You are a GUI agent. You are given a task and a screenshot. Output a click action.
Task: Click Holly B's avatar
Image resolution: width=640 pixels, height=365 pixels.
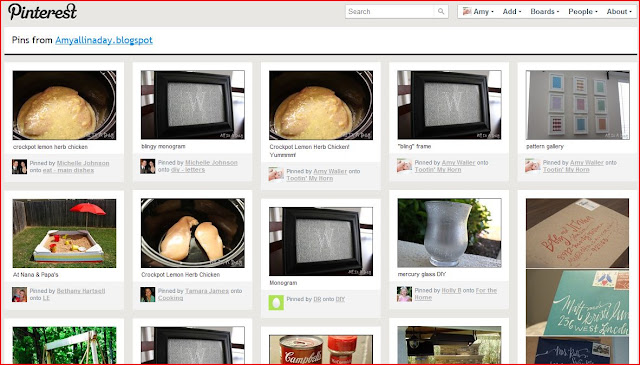pyautogui.click(x=404, y=294)
